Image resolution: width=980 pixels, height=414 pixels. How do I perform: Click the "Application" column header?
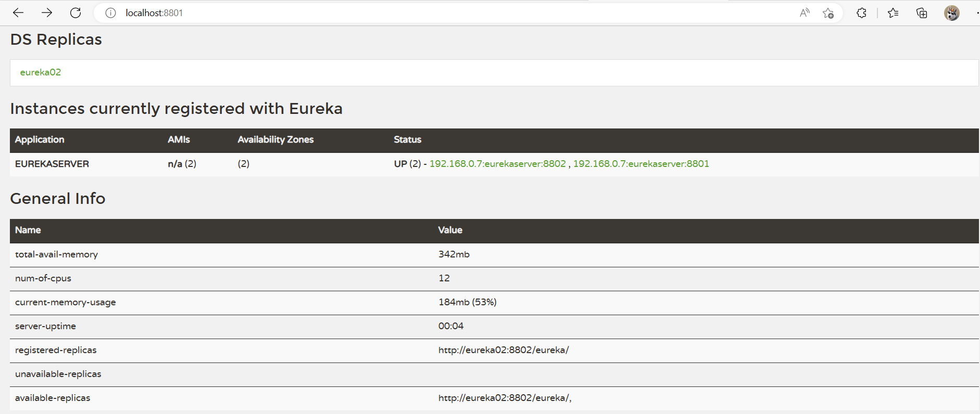click(40, 139)
